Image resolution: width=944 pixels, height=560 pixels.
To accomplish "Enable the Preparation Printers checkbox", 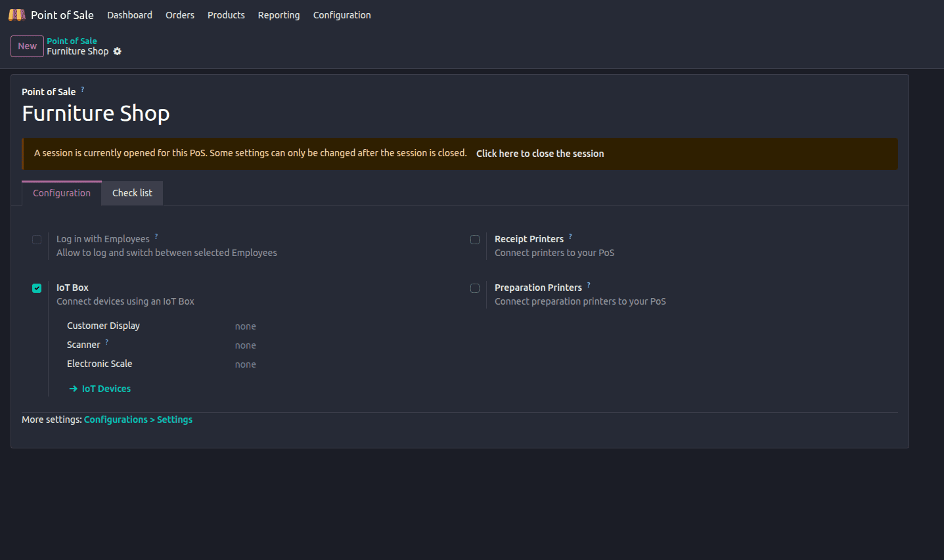I will 475,288.
